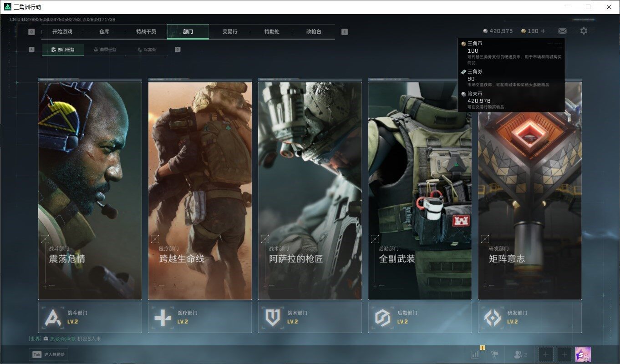Open the mail inbox envelope icon
This screenshot has height=364, width=620.
[x=562, y=31]
